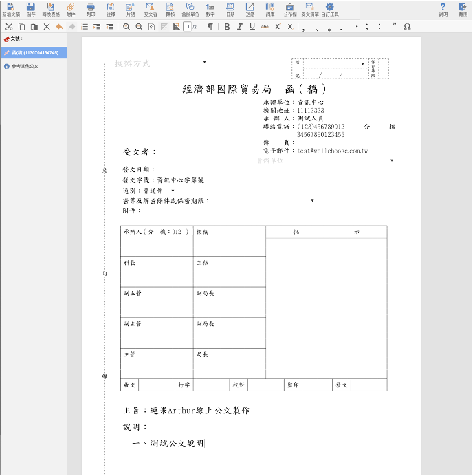
Task: Insert a semicolon punctuation mark
Action: click(x=367, y=27)
